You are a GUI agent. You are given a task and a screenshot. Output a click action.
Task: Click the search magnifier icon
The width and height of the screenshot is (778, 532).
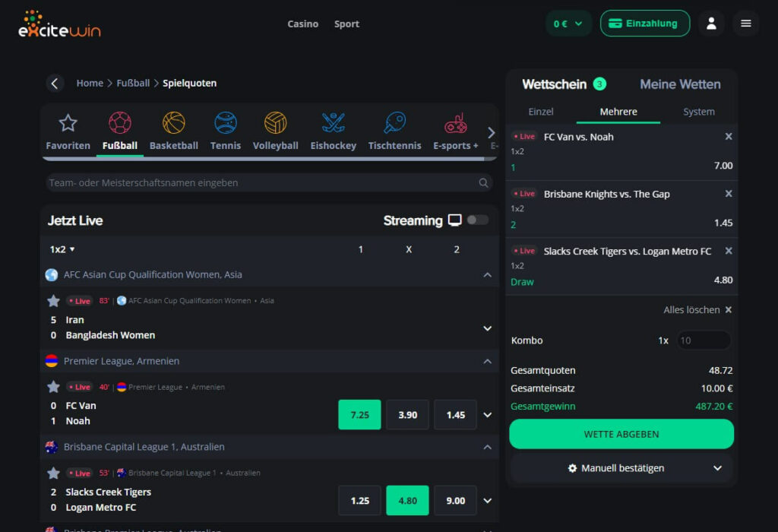[483, 182]
